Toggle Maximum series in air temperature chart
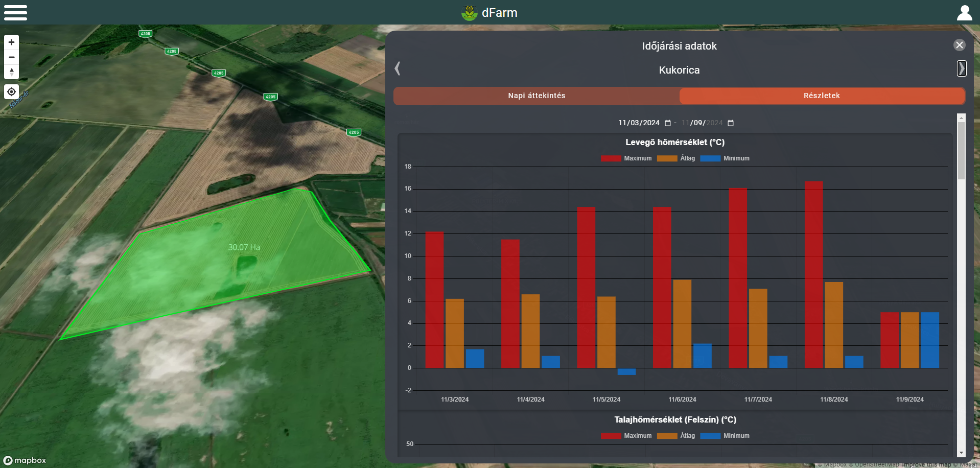The image size is (980, 468). [626, 158]
